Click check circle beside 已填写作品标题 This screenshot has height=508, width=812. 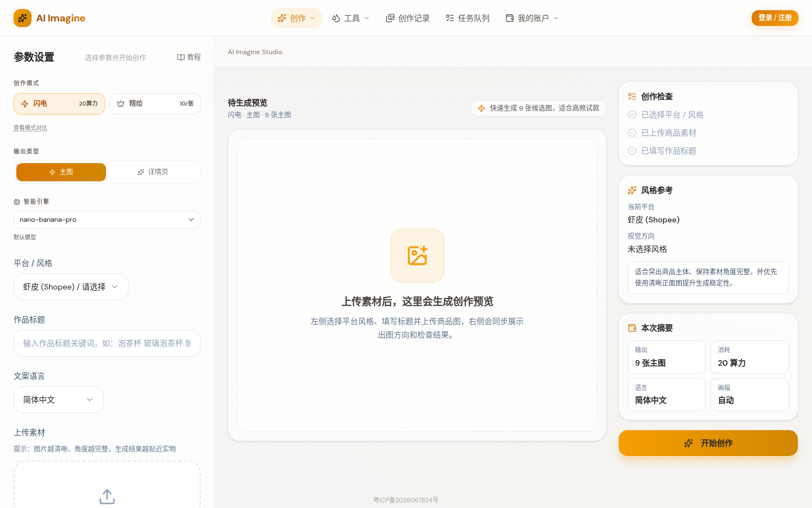[632, 151]
